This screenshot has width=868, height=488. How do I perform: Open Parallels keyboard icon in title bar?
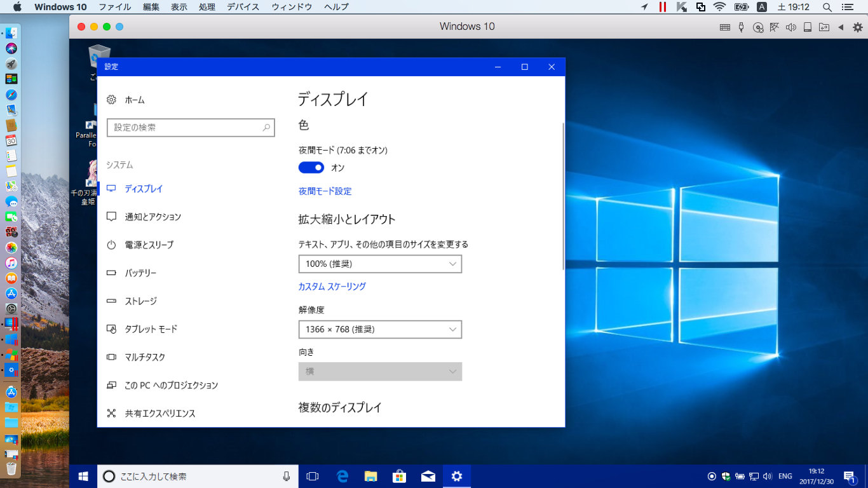(724, 27)
